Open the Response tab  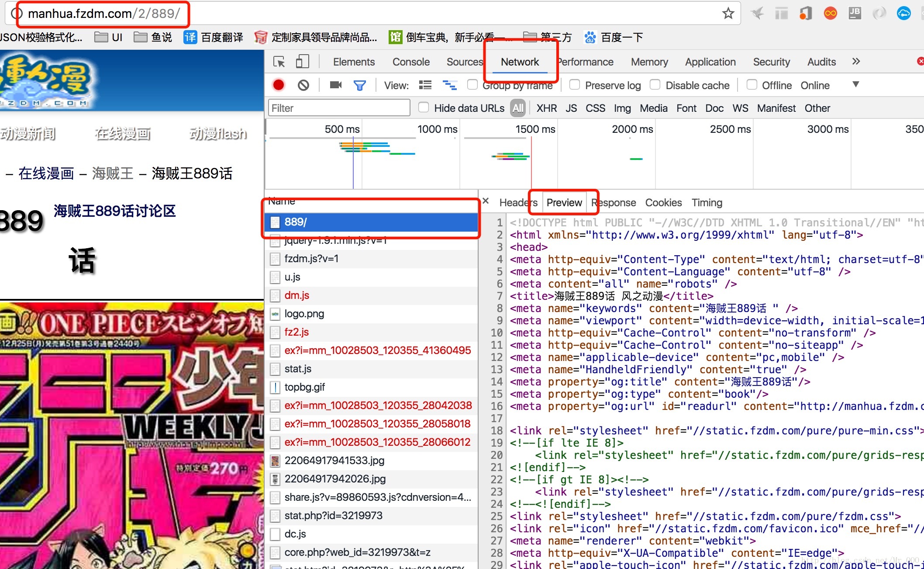tap(614, 203)
